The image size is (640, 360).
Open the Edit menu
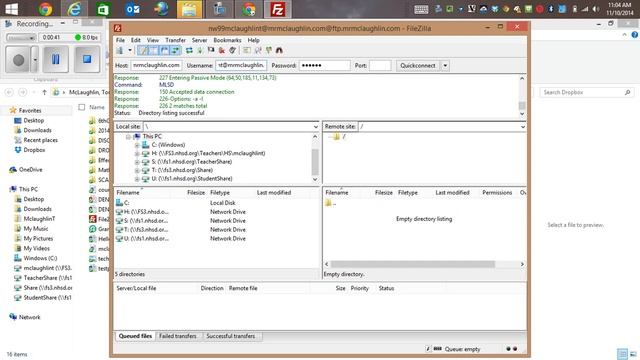tap(136, 40)
